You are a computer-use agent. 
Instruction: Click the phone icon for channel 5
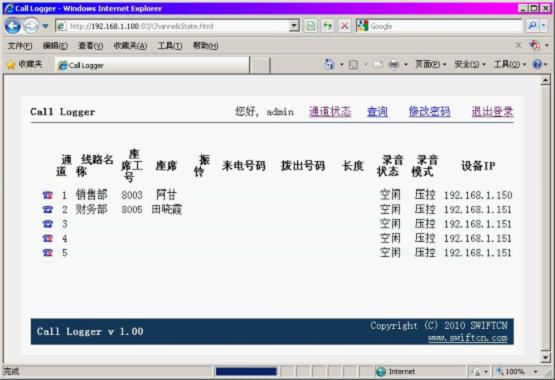[48, 252]
